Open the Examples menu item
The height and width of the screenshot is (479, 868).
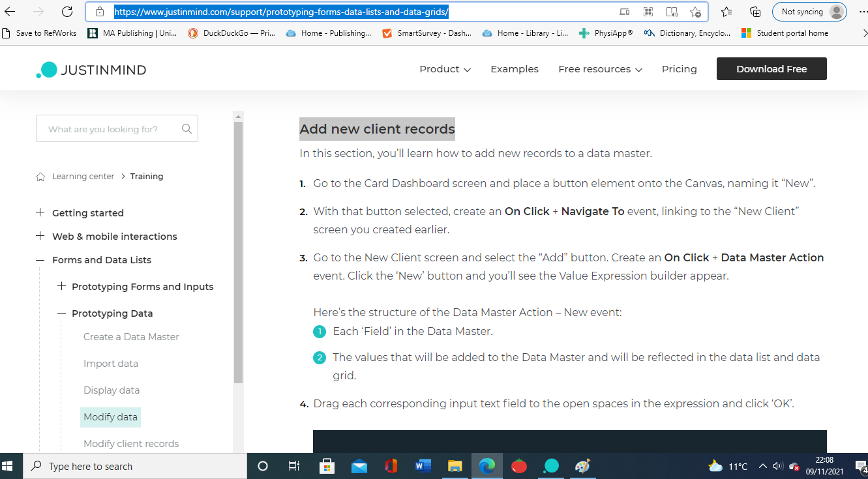[515, 69]
